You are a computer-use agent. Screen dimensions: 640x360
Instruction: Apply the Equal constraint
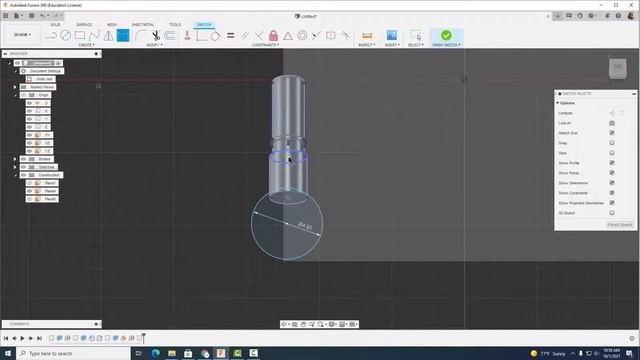coord(231,36)
